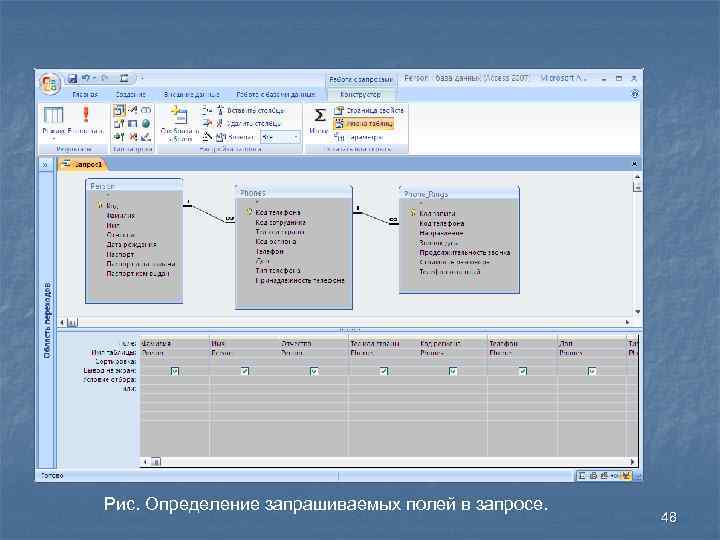Select Направление field in Phone_Rings

pos(441,233)
